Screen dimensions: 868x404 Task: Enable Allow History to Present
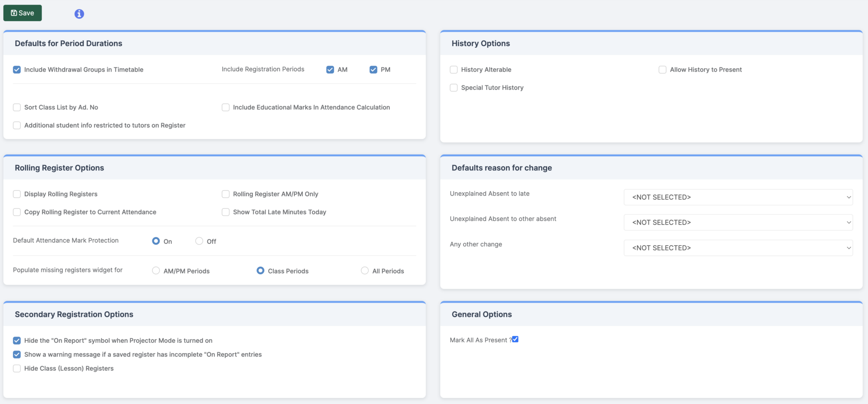pos(663,69)
